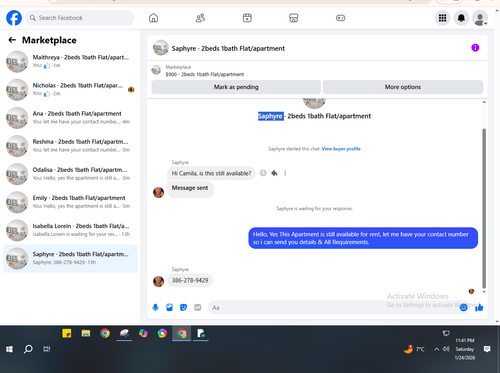Image resolution: width=500 pixels, height=373 pixels.
Task: Open the Windows Start menu
Action: point(9,349)
